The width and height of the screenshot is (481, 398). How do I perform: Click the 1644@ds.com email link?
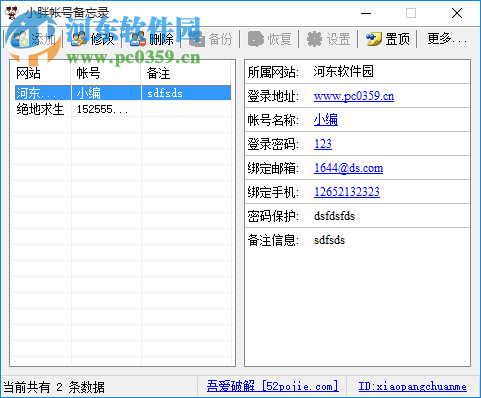348,168
